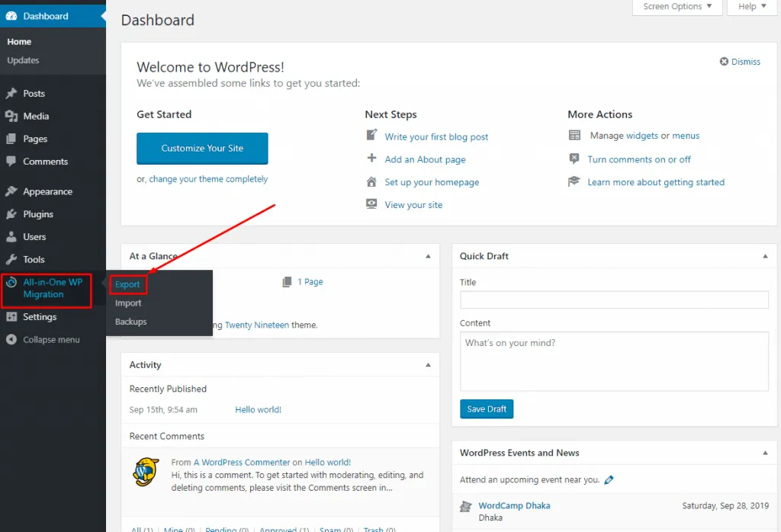Click the Comments speech bubble icon
Screen dimensions: 781x532
coord(11,162)
